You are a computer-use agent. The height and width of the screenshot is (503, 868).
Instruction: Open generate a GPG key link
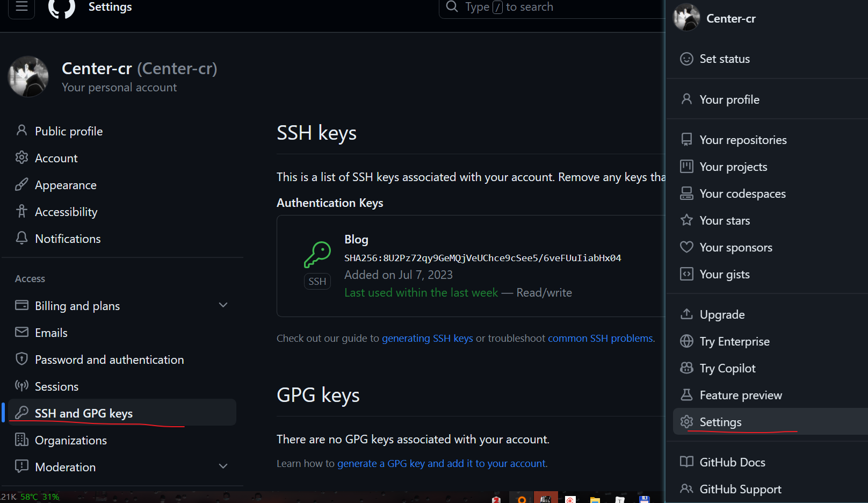[x=442, y=463]
